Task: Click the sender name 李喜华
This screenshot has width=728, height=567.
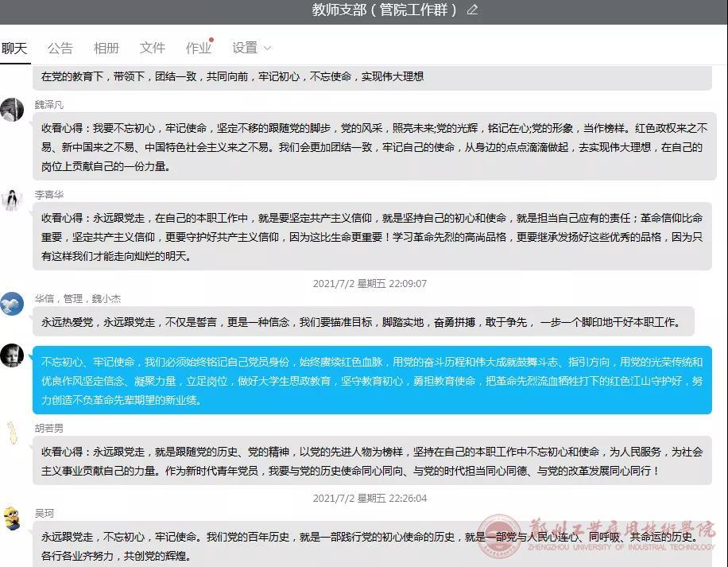Action: [49, 195]
